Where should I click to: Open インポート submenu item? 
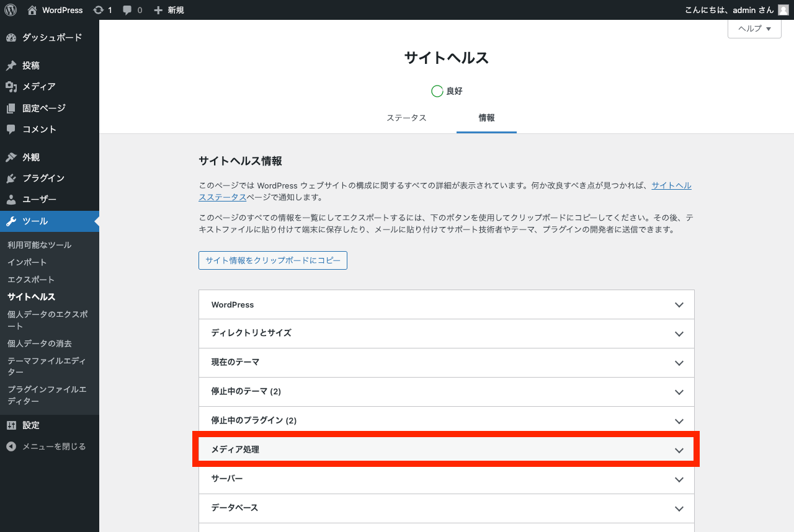coord(27,262)
